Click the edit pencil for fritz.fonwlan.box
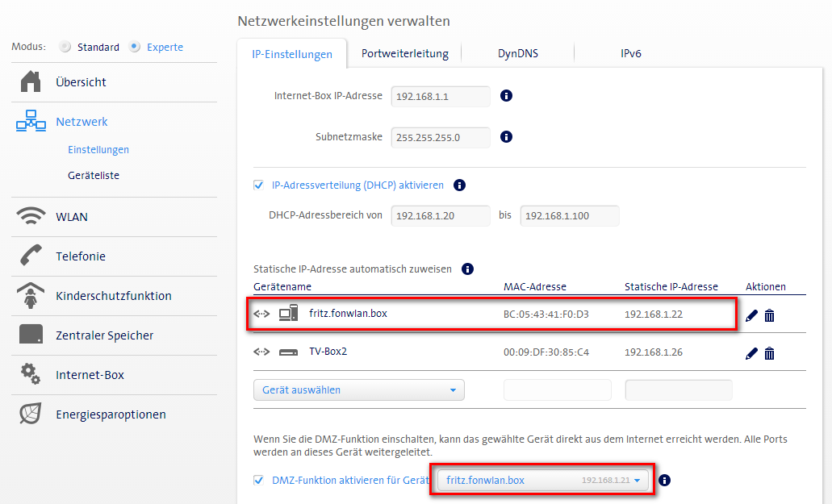The image size is (832, 504). click(751, 315)
